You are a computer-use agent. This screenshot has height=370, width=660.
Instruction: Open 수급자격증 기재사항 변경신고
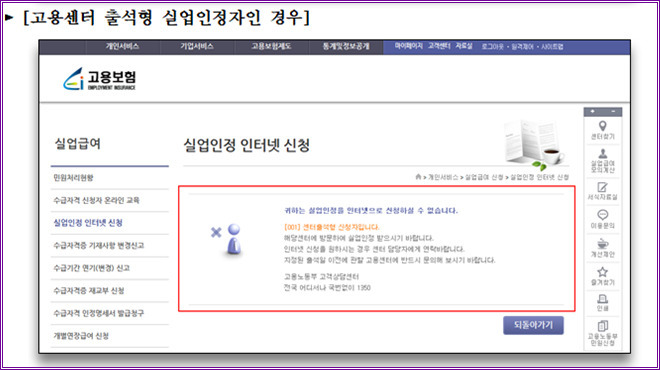point(98,245)
